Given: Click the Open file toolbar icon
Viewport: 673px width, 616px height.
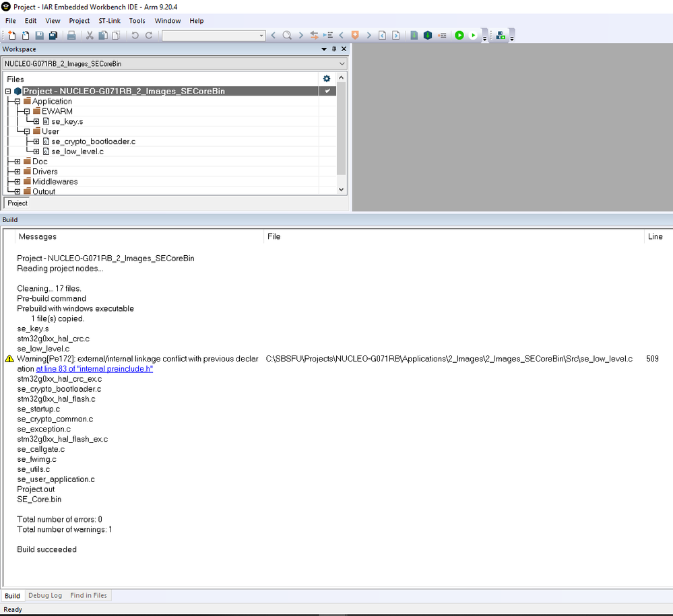Looking at the screenshot, I should tap(26, 35).
